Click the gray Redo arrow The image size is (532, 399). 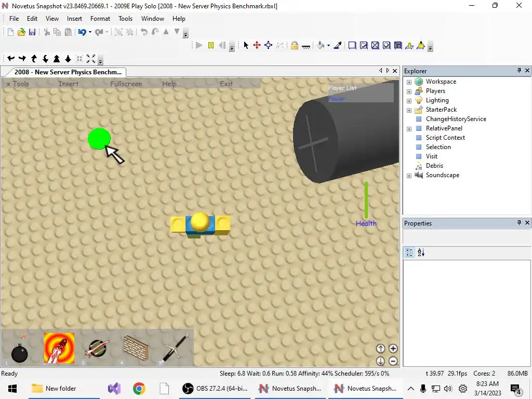[99, 32]
